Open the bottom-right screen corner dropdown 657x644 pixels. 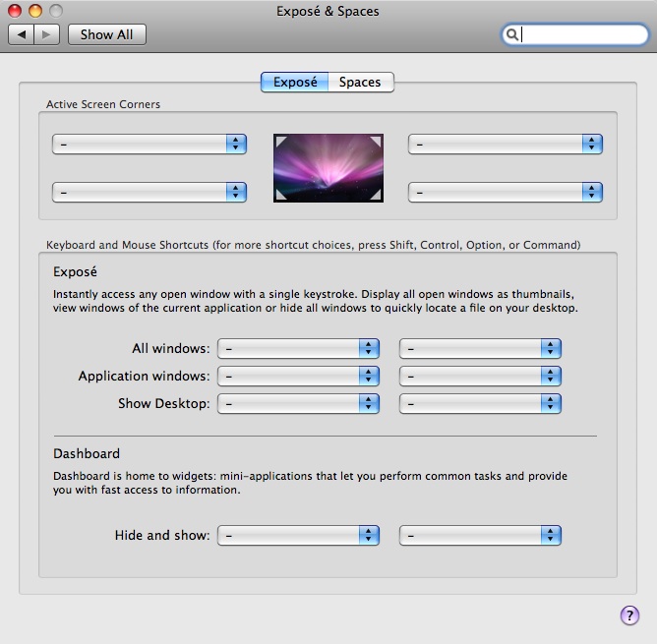506,192
